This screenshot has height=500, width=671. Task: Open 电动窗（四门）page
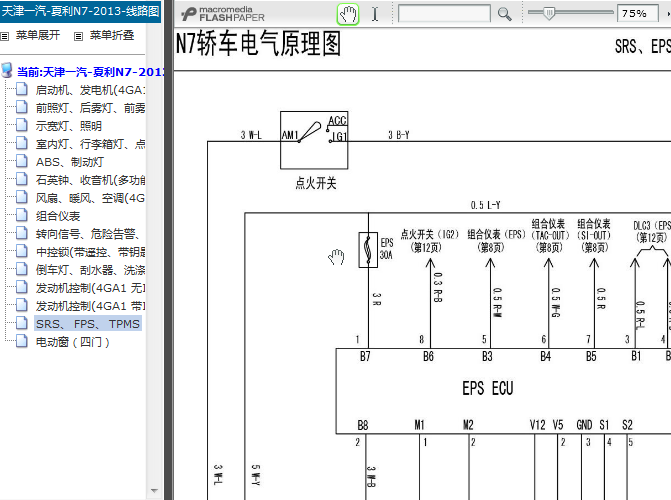(x=72, y=342)
